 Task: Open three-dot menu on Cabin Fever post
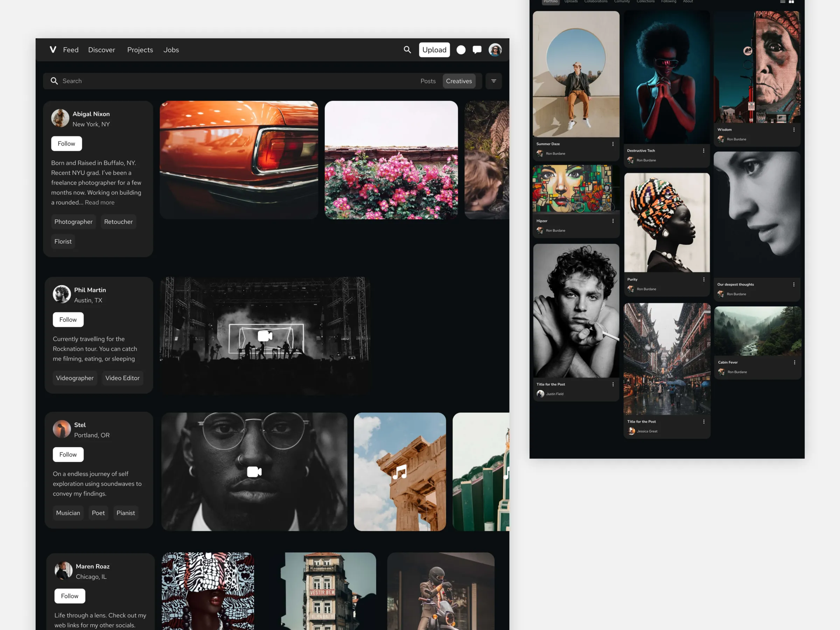[794, 362]
